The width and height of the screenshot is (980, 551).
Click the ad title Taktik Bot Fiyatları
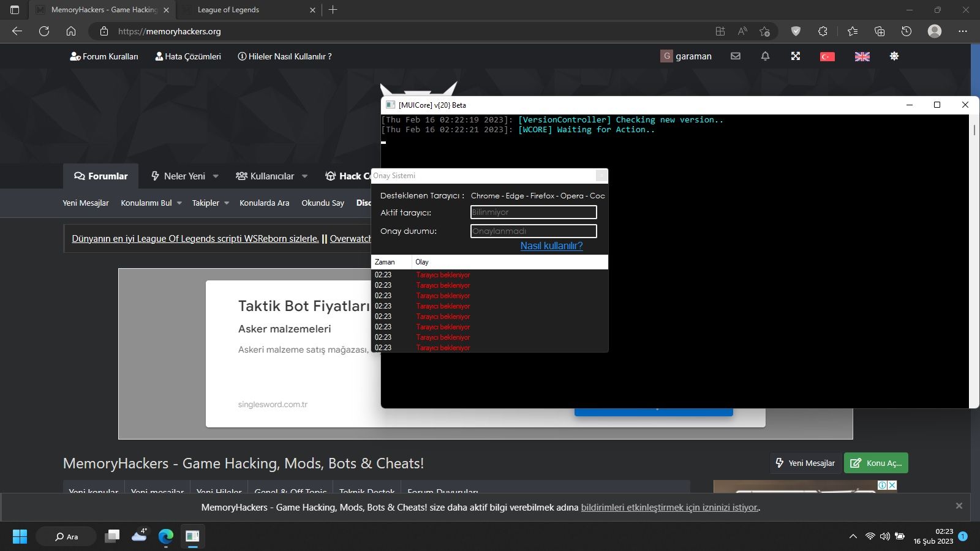(x=304, y=306)
